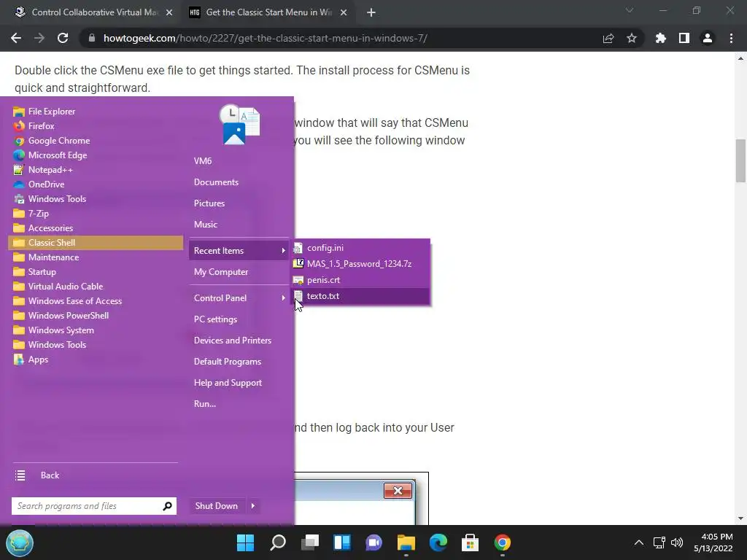Open the clock and date flyout
Image resolution: width=747 pixels, height=560 pixels.
[713, 542]
